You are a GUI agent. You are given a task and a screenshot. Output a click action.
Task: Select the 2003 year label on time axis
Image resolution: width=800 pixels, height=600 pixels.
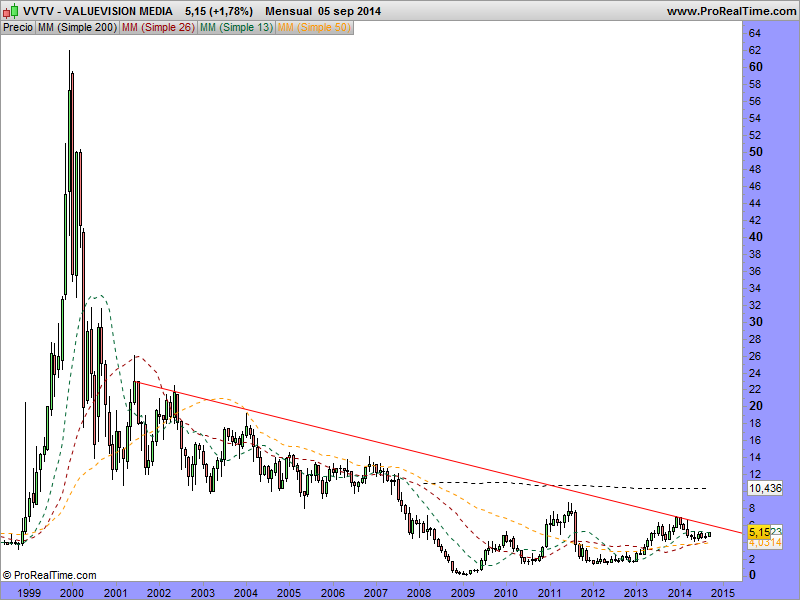[x=203, y=593]
